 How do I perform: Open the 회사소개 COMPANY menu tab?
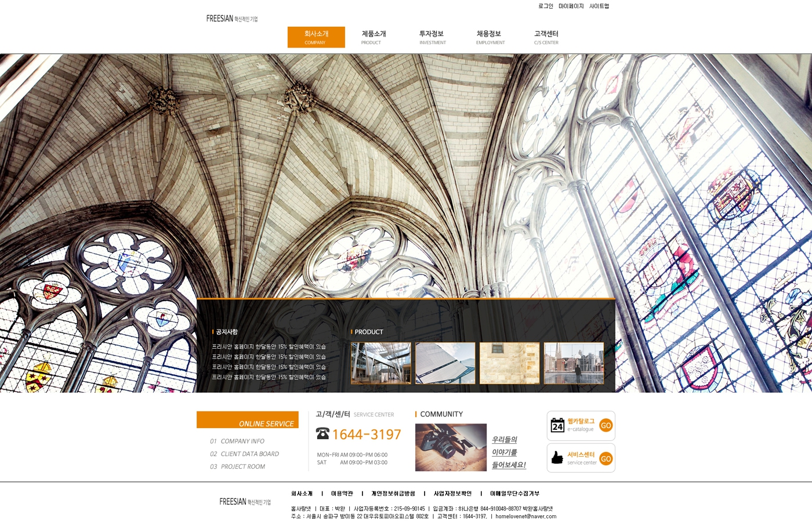(316, 37)
